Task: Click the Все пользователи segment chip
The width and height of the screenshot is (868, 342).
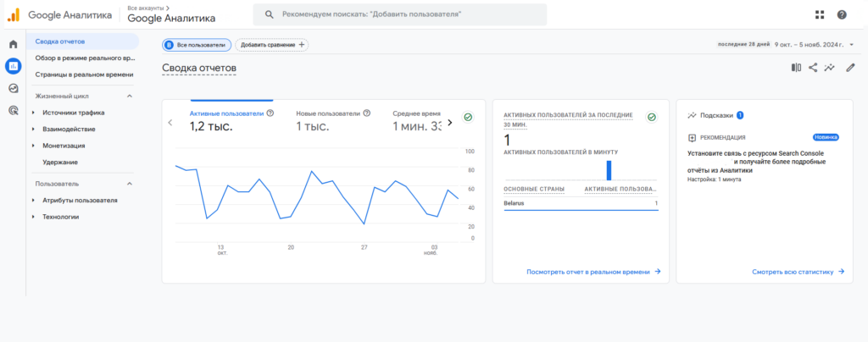Action: (196, 45)
